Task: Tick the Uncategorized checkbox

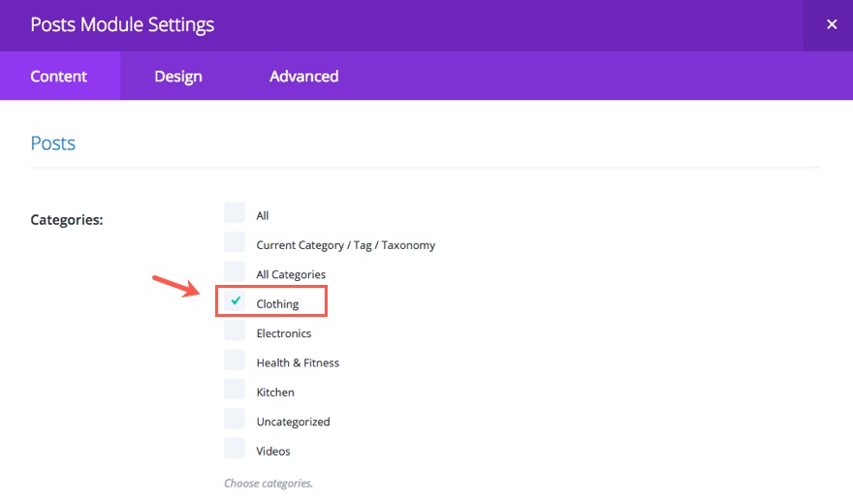Action: (x=235, y=419)
